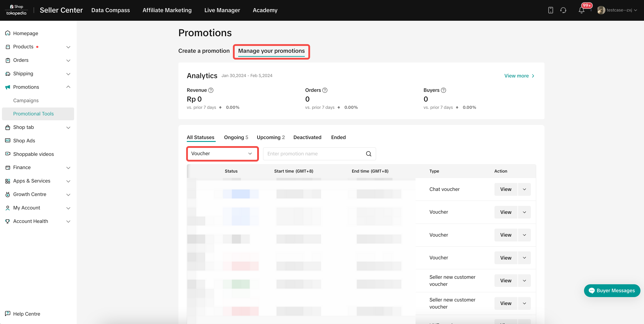Screen dimensions: 644x324
Task: Click the Enter promotion name search field
Action: point(314,154)
